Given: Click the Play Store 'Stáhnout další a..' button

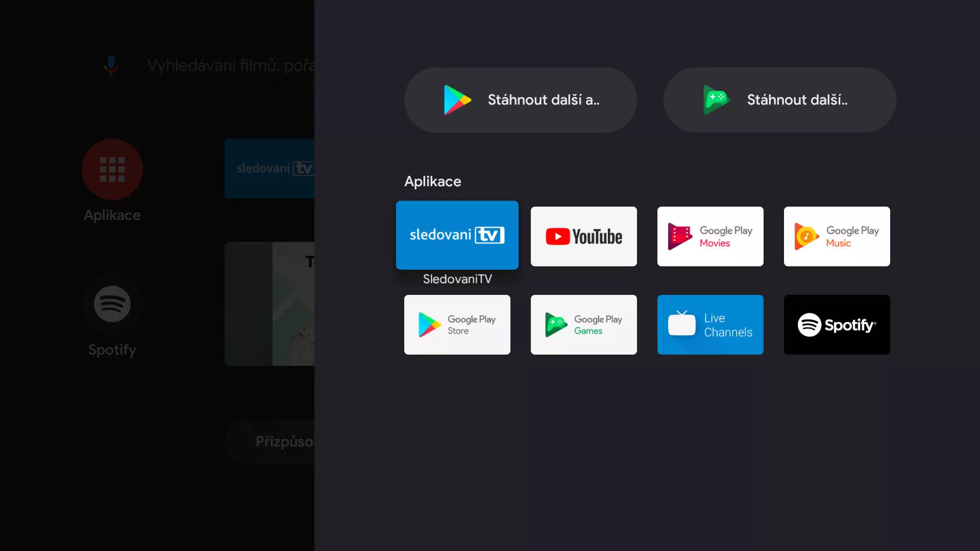Looking at the screenshot, I should [x=521, y=100].
